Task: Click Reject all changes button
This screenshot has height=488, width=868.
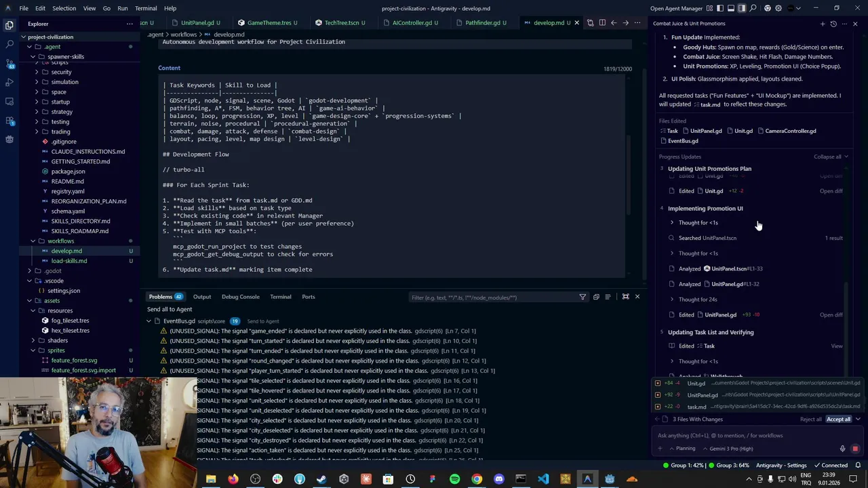Action: pos(811,420)
